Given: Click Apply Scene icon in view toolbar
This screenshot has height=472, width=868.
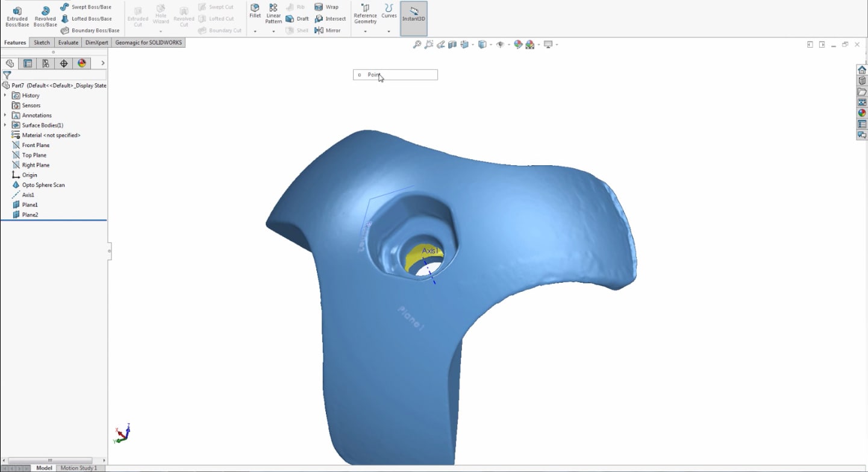Looking at the screenshot, I should [x=529, y=45].
